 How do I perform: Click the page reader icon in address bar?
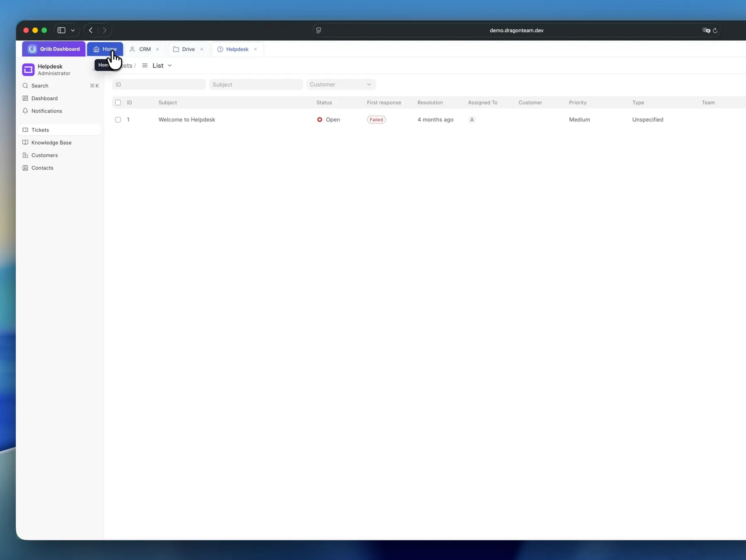(319, 30)
